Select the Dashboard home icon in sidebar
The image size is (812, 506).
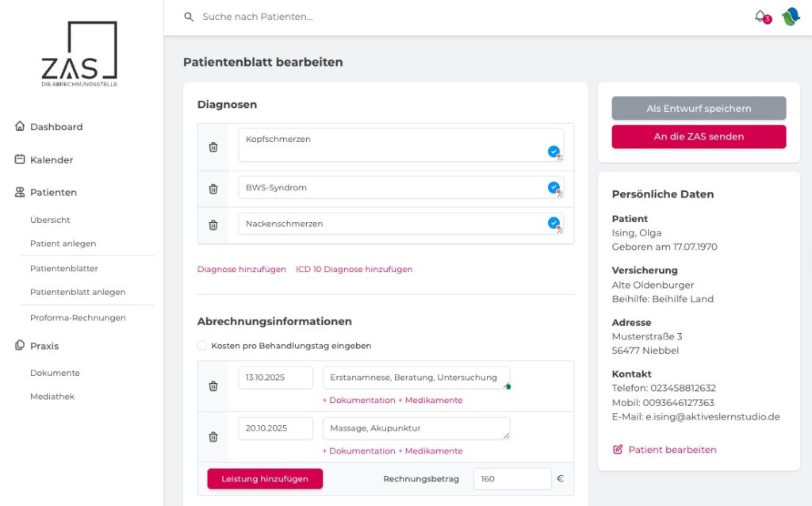click(18, 125)
